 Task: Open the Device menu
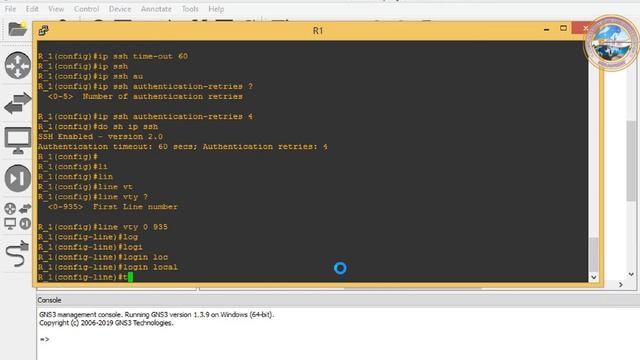pos(120,9)
